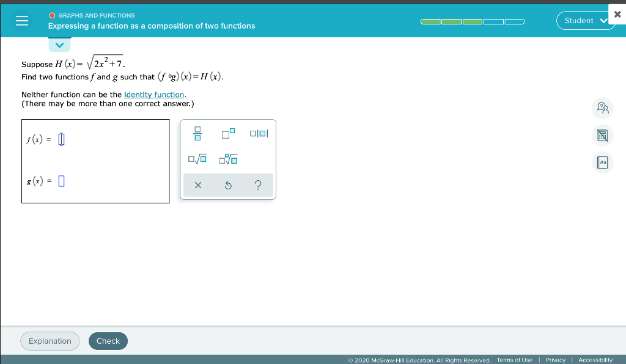Insert a fraction template
This screenshot has width=626, height=364.
pyautogui.click(x=197, y=134)
